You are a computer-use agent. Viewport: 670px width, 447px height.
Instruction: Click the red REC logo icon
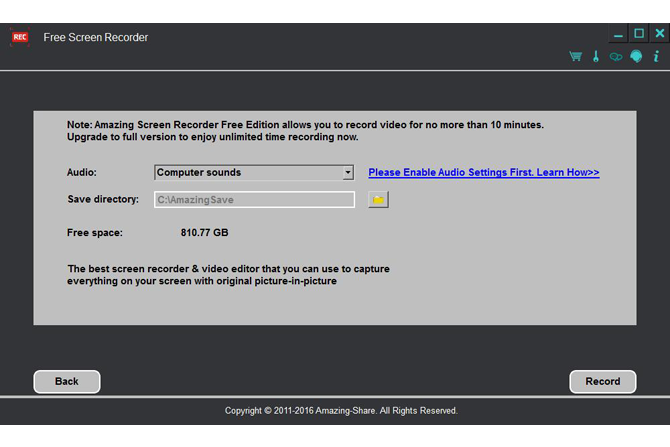[x=20, y=37]
